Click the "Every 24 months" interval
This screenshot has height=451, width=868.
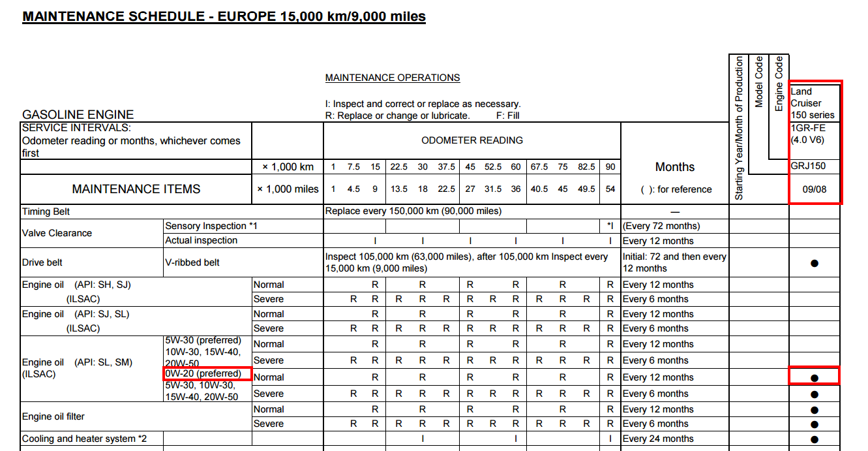point(659,439)
